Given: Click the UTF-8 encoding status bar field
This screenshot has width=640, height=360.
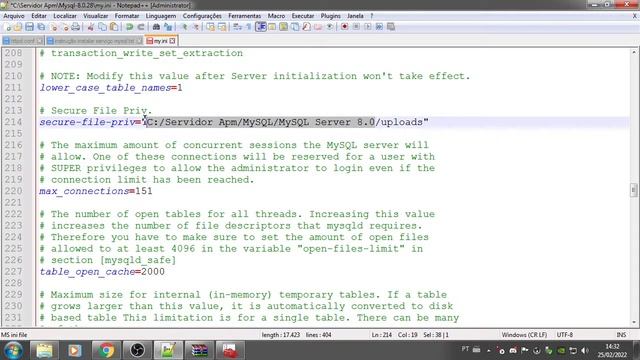Looking at the screenshot, I should click(x=564, y=335).
